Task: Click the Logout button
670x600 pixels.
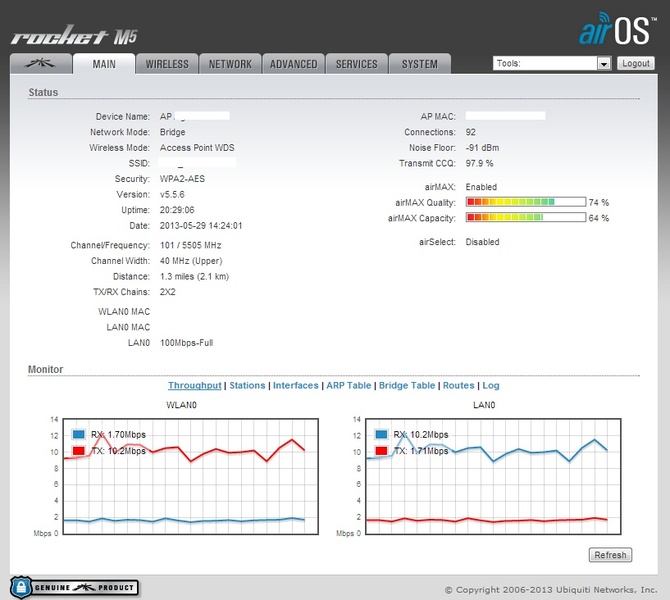Action: click(636, 63)
